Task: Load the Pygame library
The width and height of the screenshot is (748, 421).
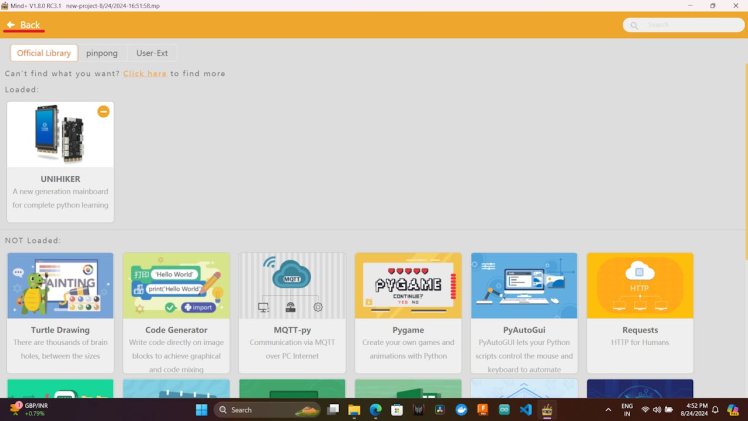Action: (x=408, y=286)
